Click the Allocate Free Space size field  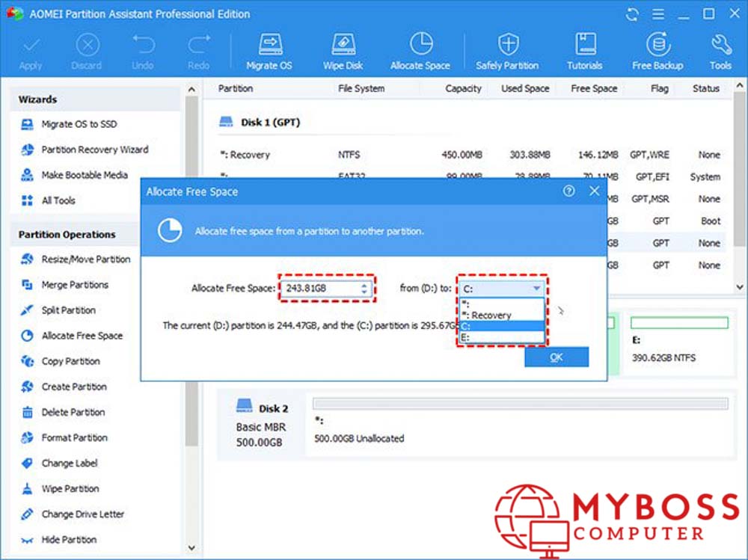(320, 289)
